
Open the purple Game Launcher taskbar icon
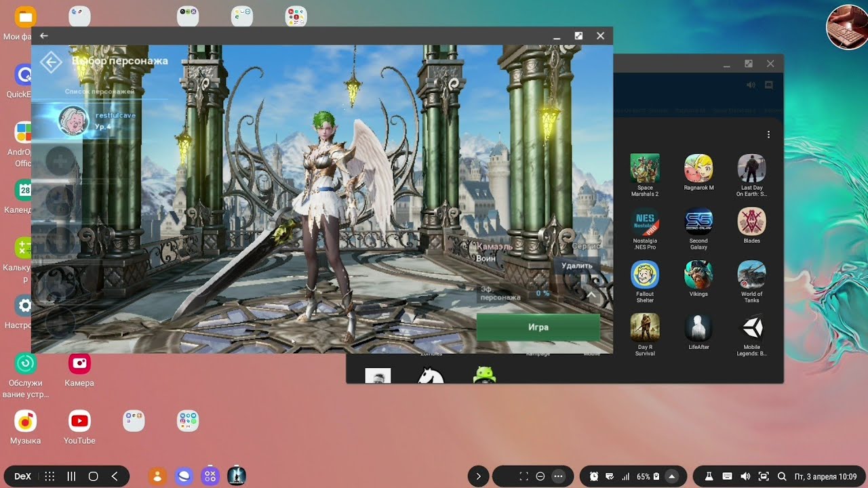click(210, 476)
